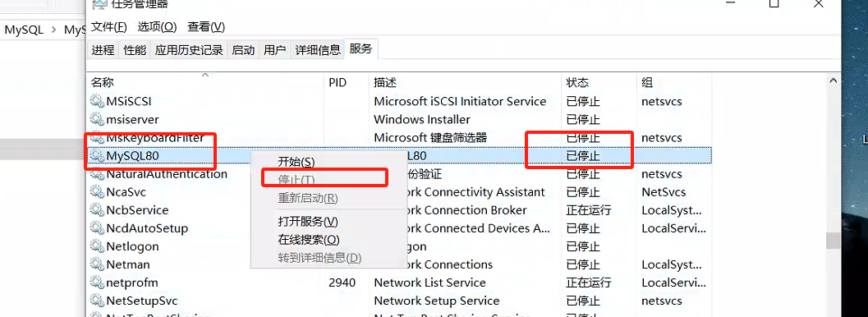Choose 开始(S) in the context menu
Viewport: 868px width, 317px height.
pyautogui.click(x=296, y=162)
